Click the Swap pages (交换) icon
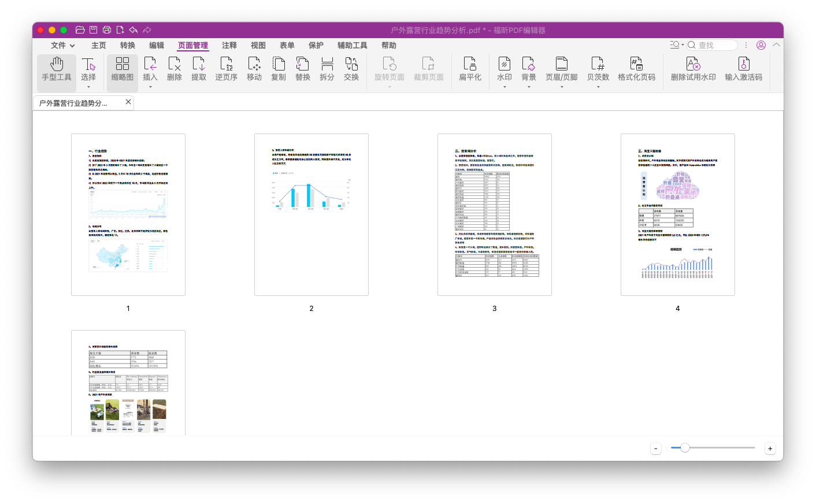The width and height of the screenshot is (816, 504). tap(351, 69)
